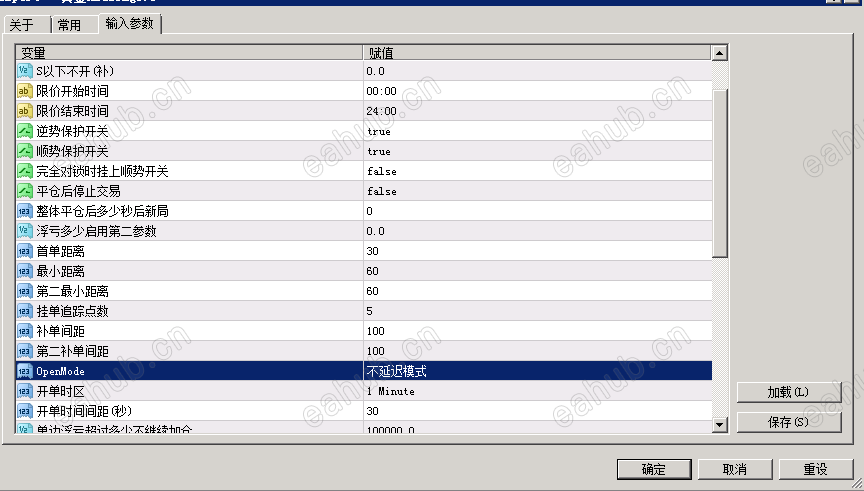Image resolution: width=864 pixels, height=491 pixels.
Task: Click the integer icon beside 整体平仓后多少秒后新局
Action: (x=25, y=211)
